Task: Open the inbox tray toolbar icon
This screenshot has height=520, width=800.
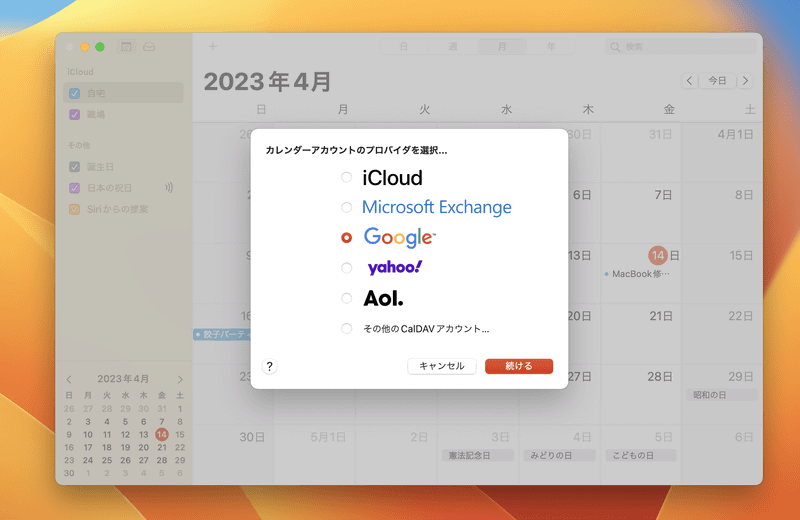Action: click(x=149, y=47)
